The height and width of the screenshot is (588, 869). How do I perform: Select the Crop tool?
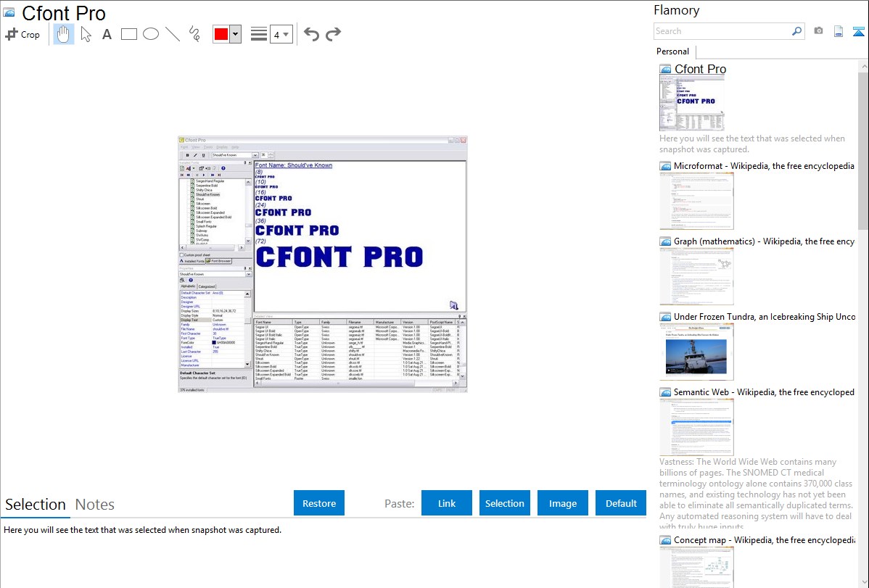coord(22,34)
